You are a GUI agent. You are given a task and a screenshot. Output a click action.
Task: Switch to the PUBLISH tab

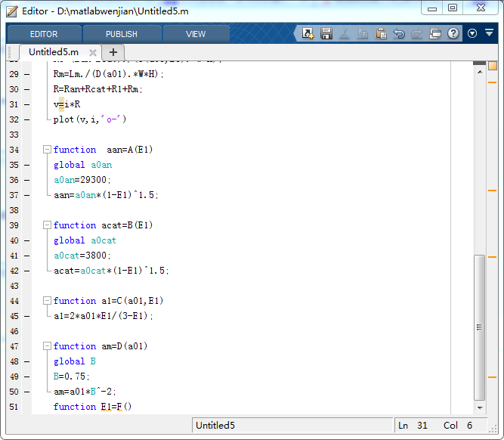[122, 34]
